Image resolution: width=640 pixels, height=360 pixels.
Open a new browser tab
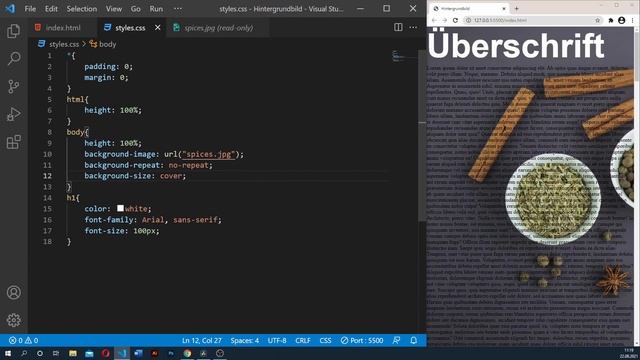coord(516,8)
